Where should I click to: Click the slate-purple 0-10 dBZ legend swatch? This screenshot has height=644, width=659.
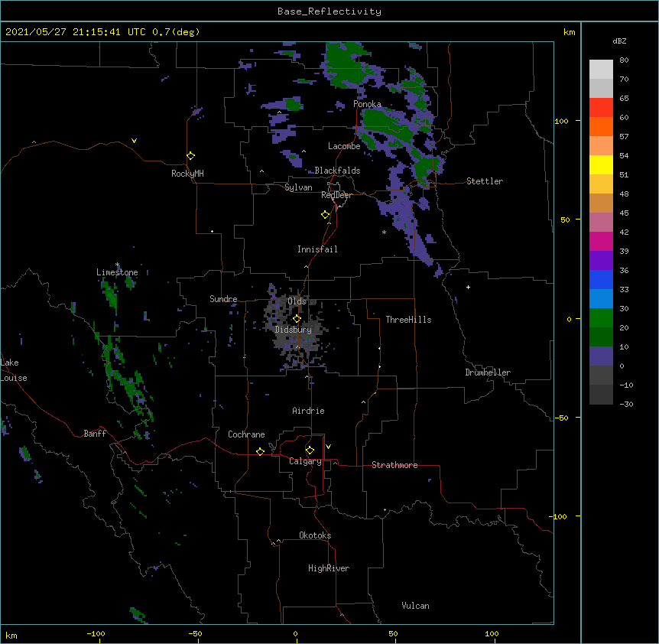pyautogui.click(x=601, y=356)
